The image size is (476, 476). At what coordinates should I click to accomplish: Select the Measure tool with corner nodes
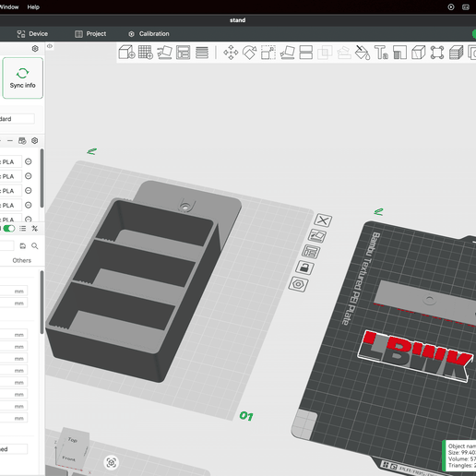click(437, 53)
